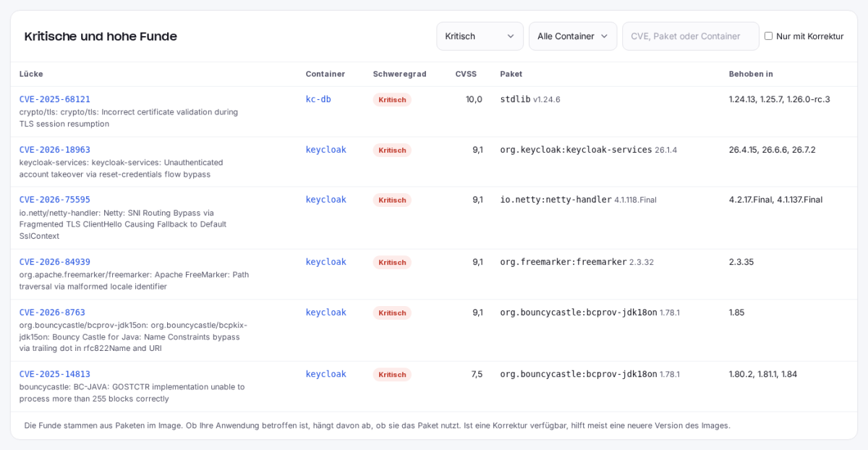Select the CVSS score 7,5
This screenshot has width=868, height=450.
pyautogui.click(x=477, y=374)
